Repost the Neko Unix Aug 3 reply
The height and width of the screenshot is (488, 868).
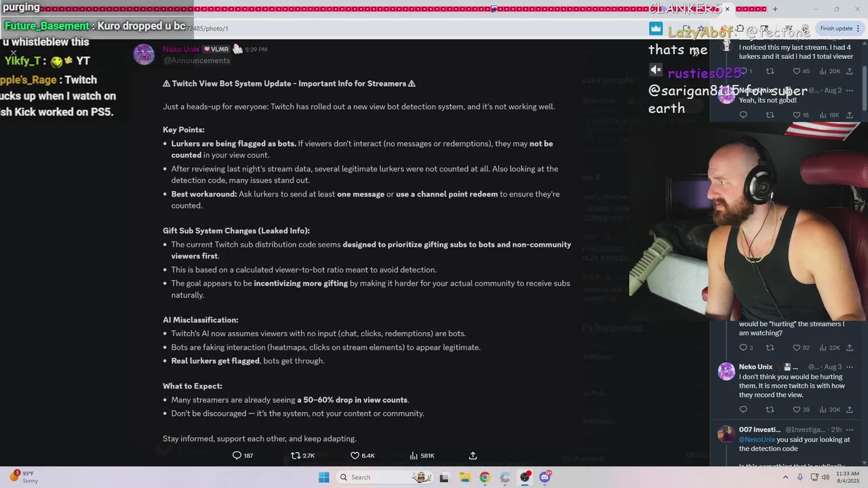click(x=770, y=409)
